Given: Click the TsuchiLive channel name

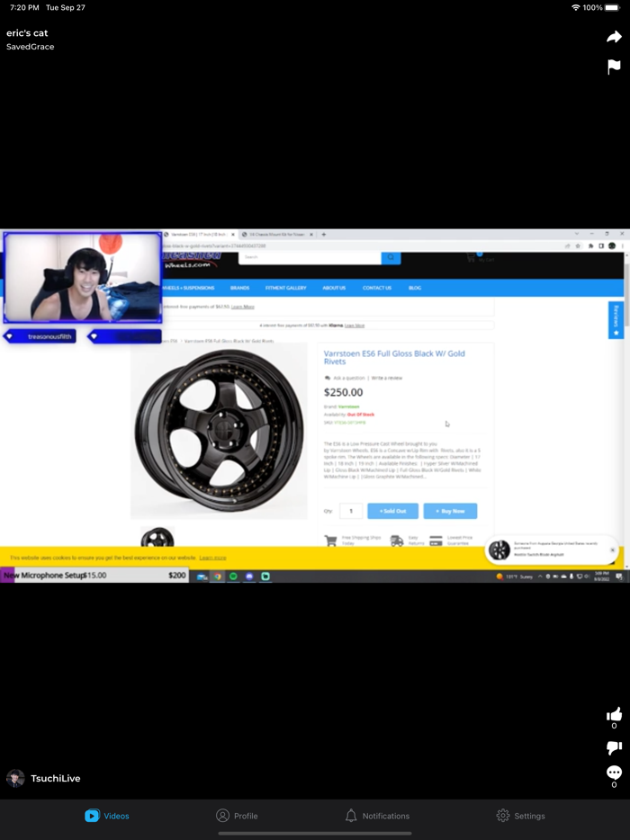Looking at the screenshot, I should 56,778.
